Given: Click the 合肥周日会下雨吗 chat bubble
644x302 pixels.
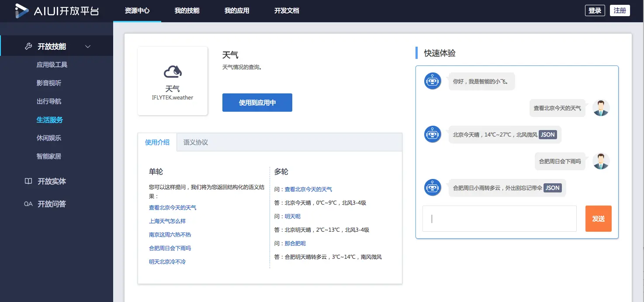Looking at the screenshot, I should [560, 161].
